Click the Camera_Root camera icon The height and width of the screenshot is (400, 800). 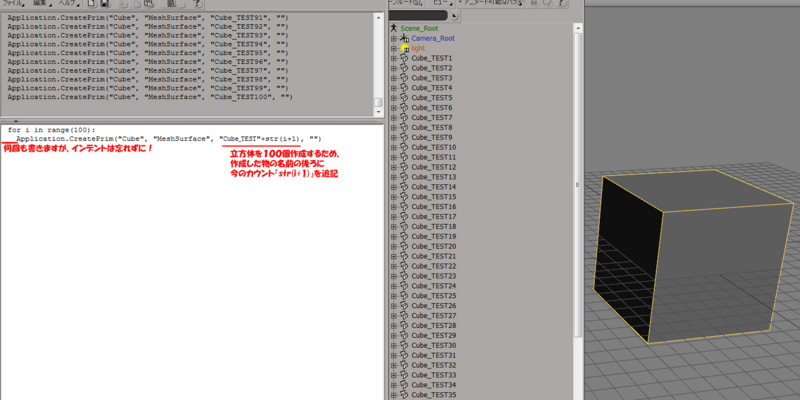click(x=405, y=38)
